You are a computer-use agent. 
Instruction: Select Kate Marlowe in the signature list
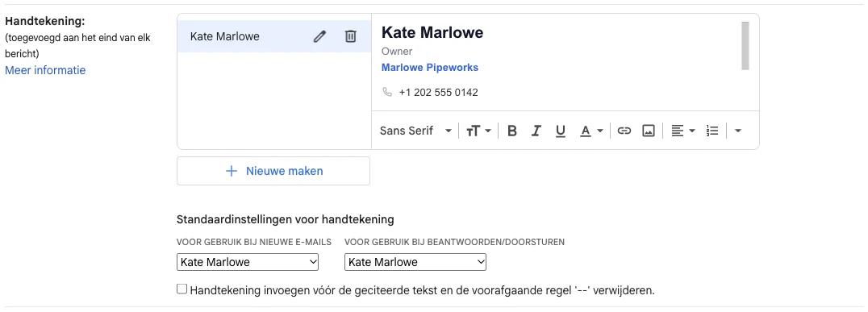[274, 36]
